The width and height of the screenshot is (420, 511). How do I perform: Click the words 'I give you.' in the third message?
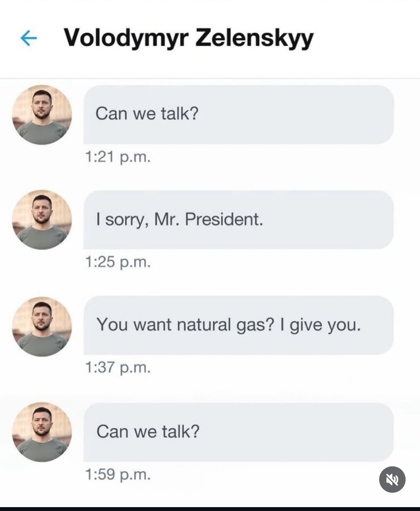tap(320, 325)
